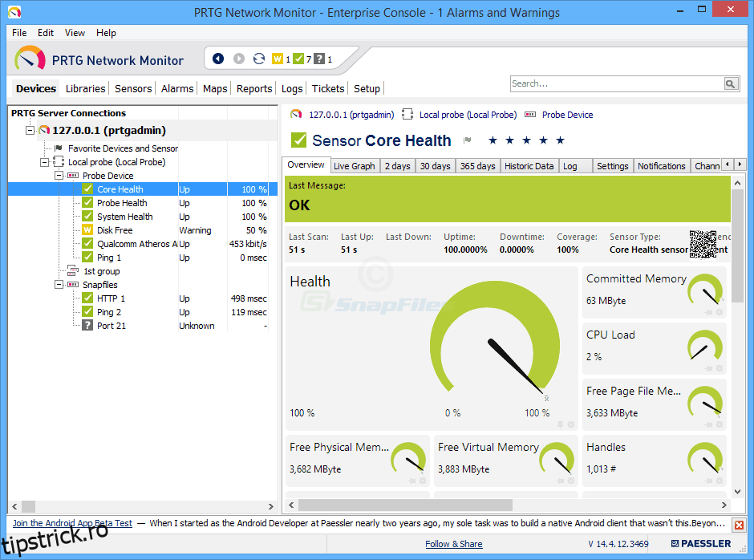Screen dimensions: 754x560
Task: Click the Committed Memory gauge
Action: (705, 289)
